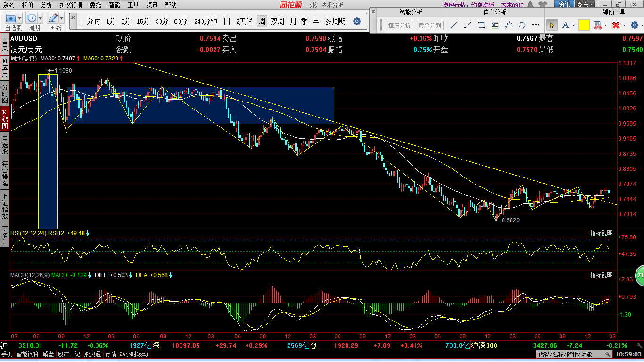Switch chart to 1分 period
Viewport: 644px width, 362px height.
tap(110, 21)
